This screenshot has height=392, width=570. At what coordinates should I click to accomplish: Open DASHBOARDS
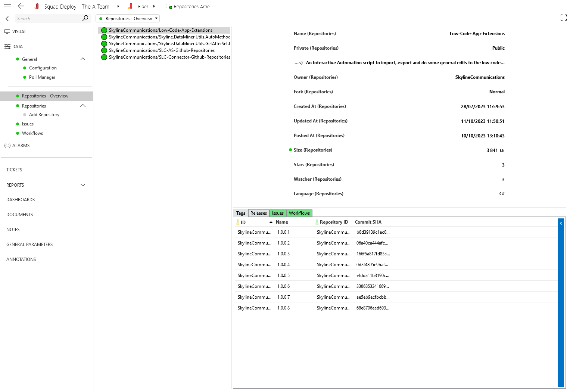(x=21, y=200)
